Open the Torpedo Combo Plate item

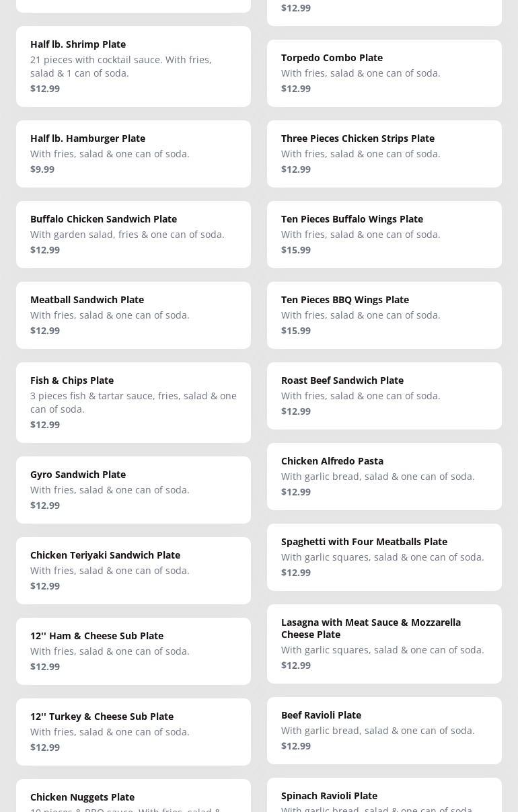click(x=384, y=73)
